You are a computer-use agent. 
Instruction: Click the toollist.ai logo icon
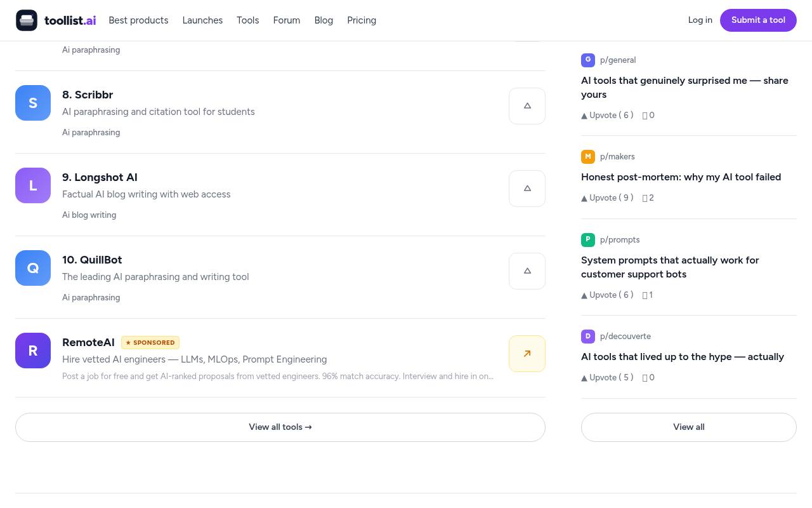(x=27, y=20)
